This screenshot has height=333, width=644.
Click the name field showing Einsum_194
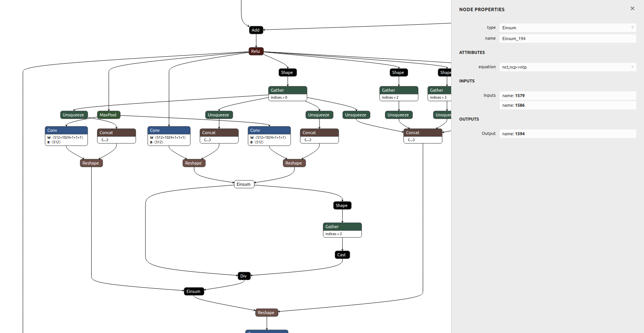(x=567, y=39)
